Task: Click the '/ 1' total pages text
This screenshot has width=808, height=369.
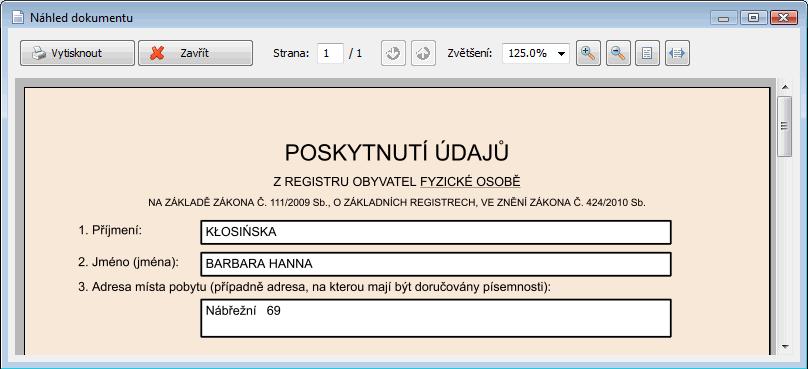Action: click(x=356, y=53)
